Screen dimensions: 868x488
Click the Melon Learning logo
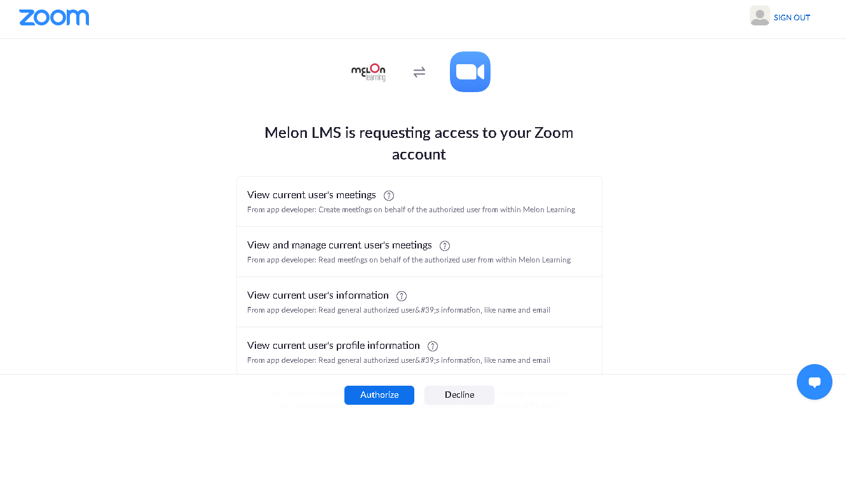[x=369, y=72]
